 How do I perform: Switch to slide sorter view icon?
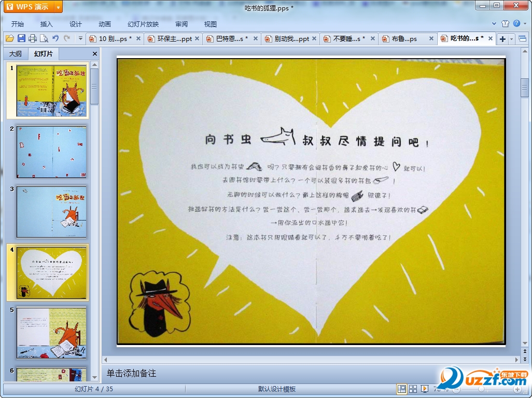[x=413, y=389]
